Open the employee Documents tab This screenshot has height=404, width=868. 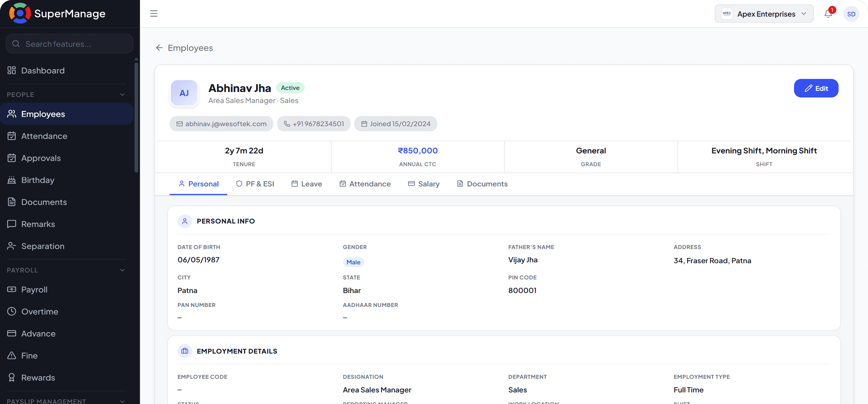coord(482,184)
